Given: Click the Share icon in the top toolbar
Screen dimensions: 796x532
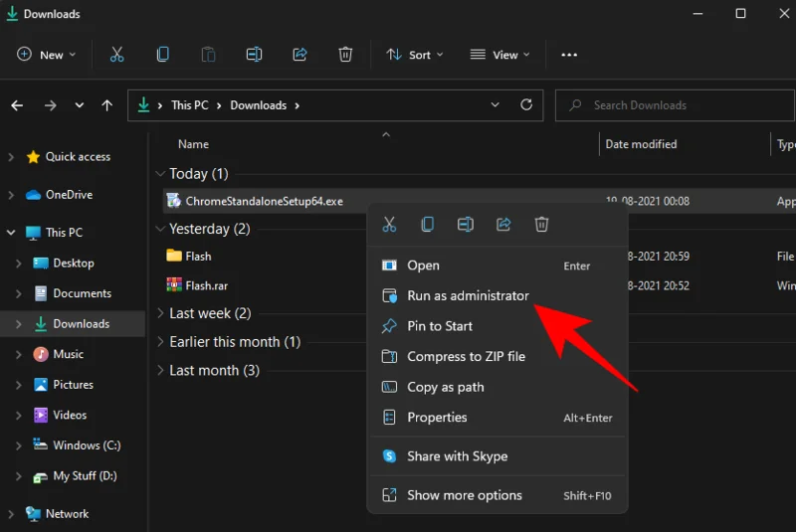Looking at the screenshot, I should (x=299, y=55).
